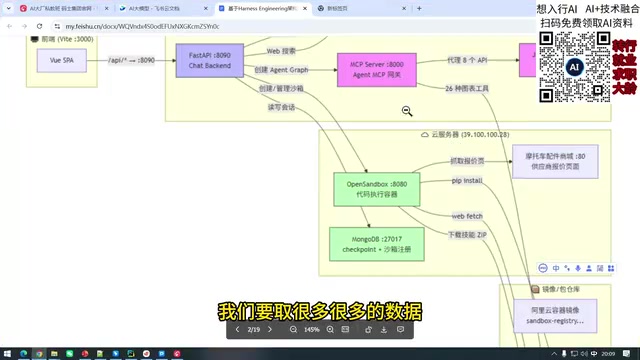
Task: Go to previous image in viewer toolbar
Action: (238, 329)
